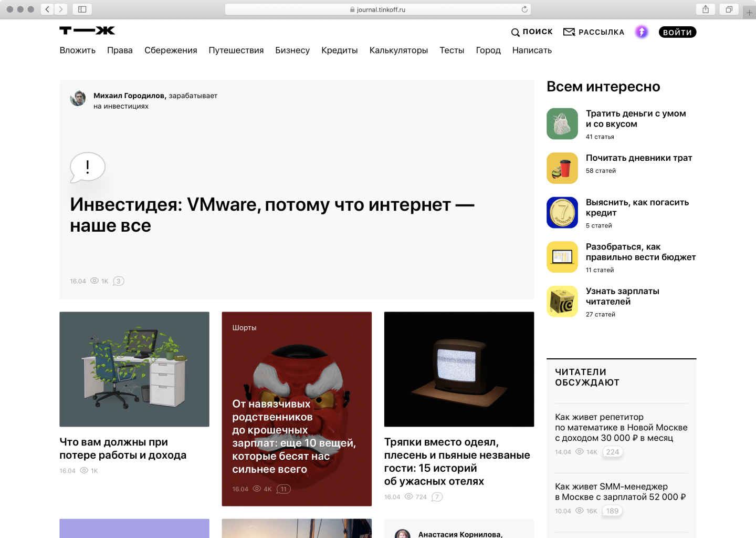
Task: Open the Путешествия section
Action: 236,50
